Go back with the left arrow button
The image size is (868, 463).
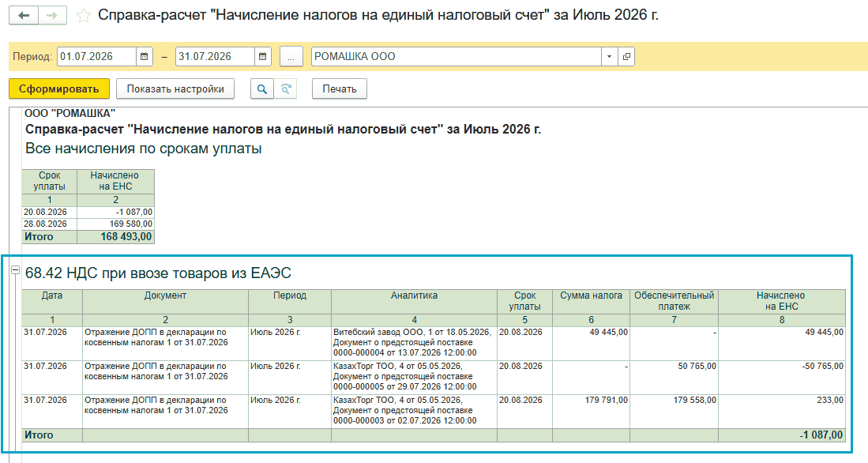tap(24, 16)
